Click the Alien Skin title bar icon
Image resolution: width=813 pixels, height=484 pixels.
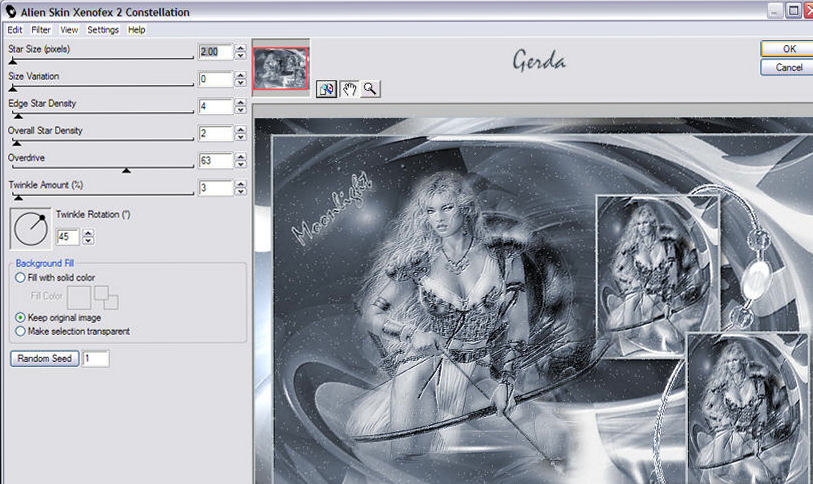(x=11, y=11)
